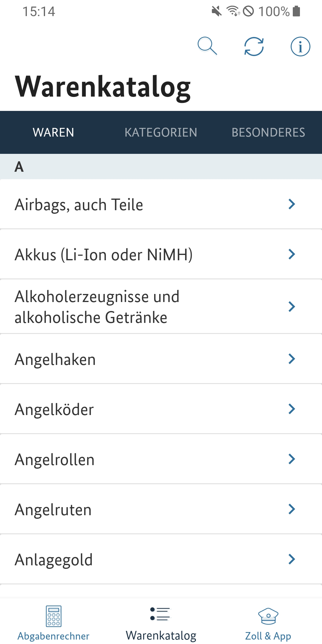Select the WAREN tab
Viewport: 322px width, 644px height.
(54, 132)
